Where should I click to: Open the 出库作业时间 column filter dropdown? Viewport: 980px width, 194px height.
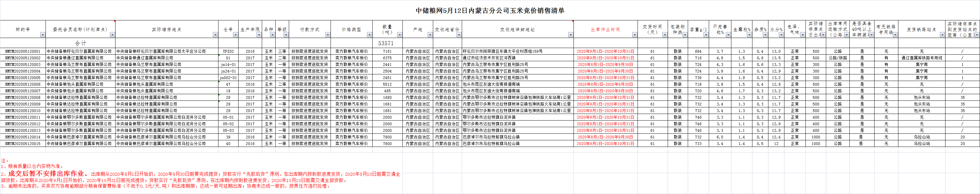635,35
